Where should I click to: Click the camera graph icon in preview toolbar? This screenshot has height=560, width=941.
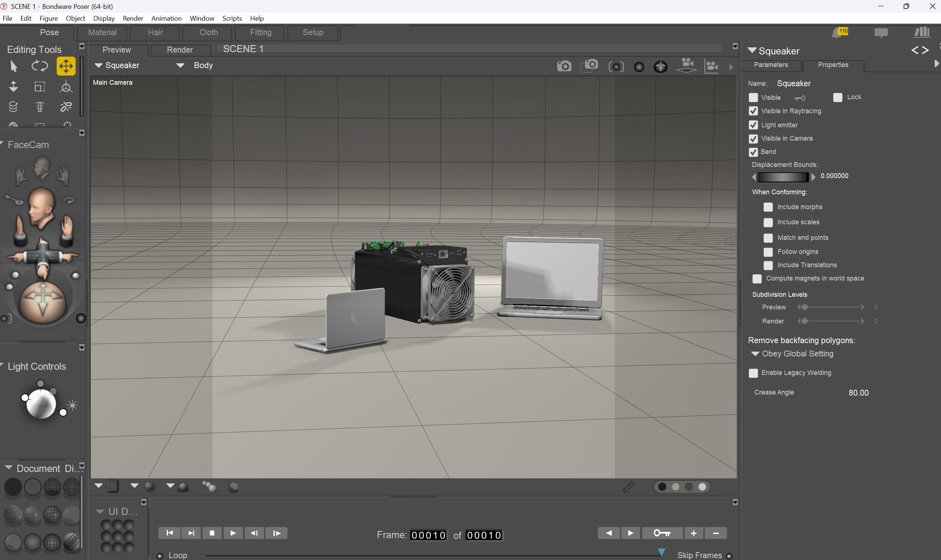711,66
